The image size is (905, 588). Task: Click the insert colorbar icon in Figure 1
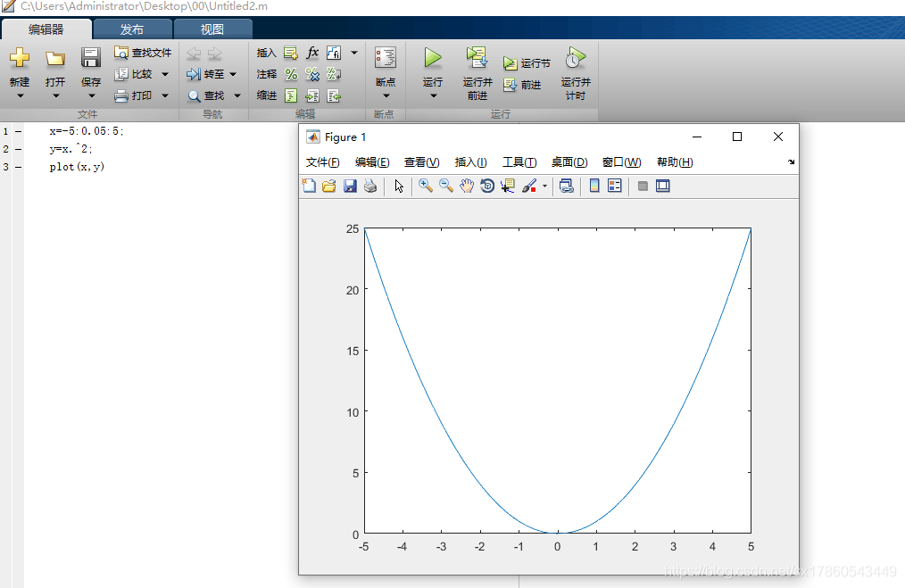point(594,186)
